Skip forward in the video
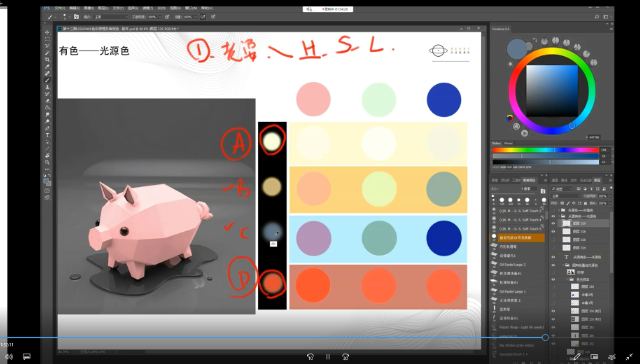Viewport: 640px width, 364px height. click(346, 357)
